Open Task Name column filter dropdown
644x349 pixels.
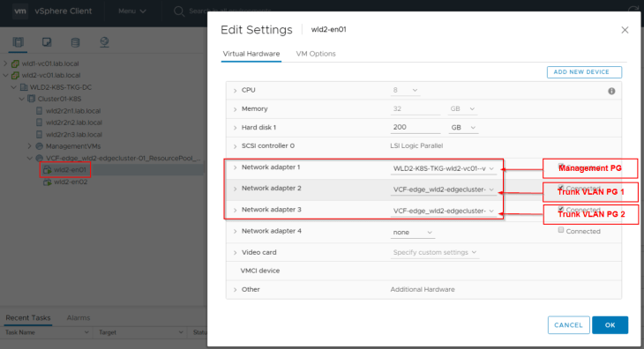[x=86, y=332]
